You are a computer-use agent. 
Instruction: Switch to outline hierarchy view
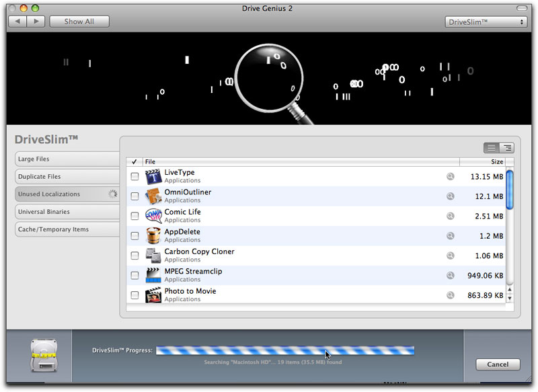(x=507, y=148)
